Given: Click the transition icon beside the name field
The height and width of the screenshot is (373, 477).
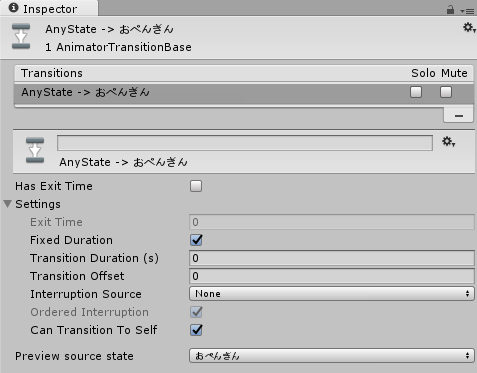Looking at the screenshot, I should (35, 150).
